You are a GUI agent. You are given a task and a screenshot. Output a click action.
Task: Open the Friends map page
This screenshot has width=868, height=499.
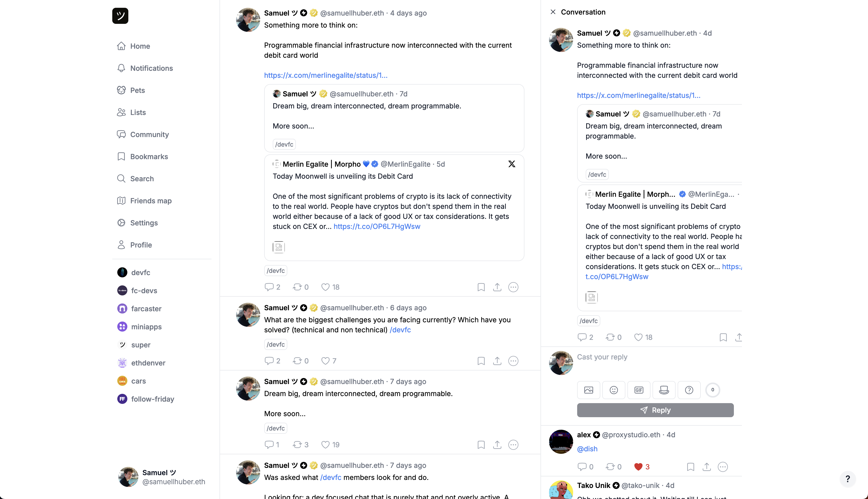[150, 201]
